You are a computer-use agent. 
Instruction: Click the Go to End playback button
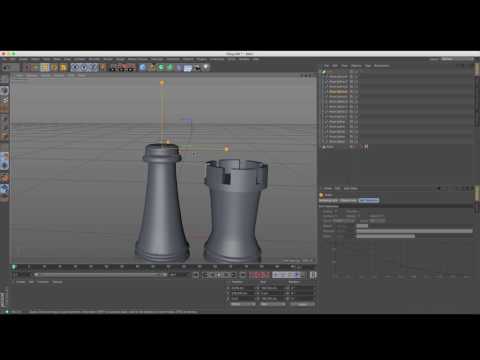click(x=243, y=275)
